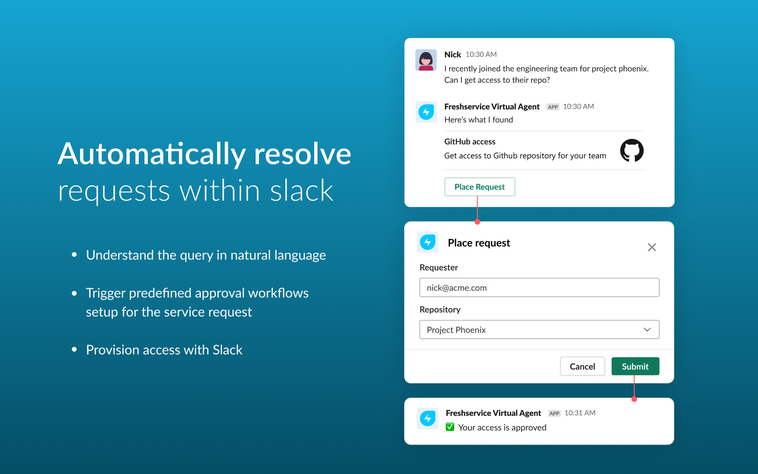Click the Cancel button
Image resolution: width=758 pixels, height=474 pixels.
pos(582,366)
